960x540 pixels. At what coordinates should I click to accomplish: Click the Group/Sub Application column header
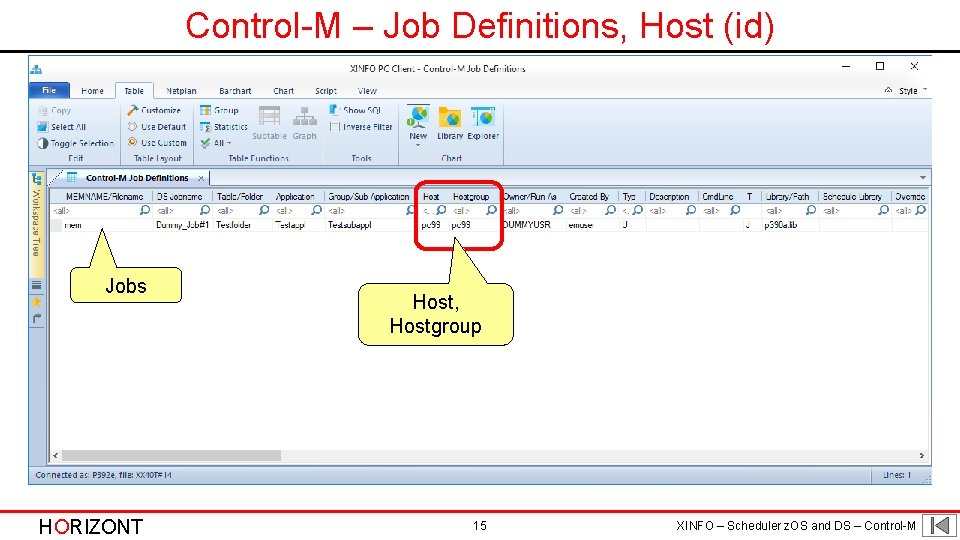click(370, 197)
